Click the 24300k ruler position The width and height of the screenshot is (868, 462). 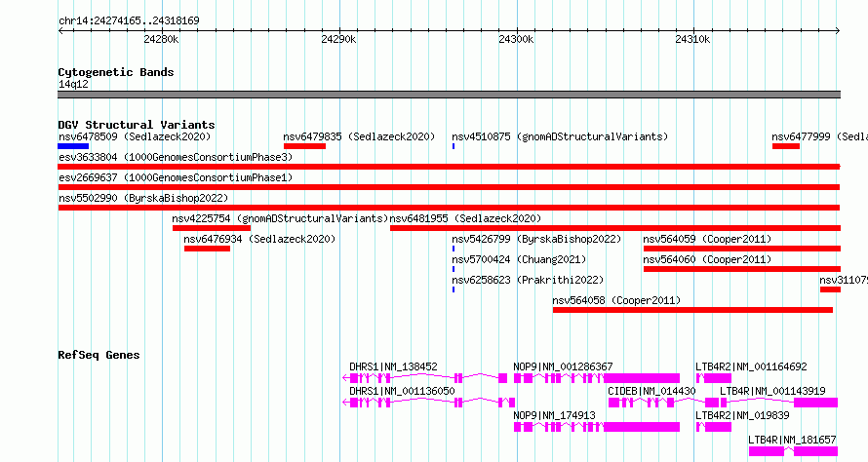(516, 39)
